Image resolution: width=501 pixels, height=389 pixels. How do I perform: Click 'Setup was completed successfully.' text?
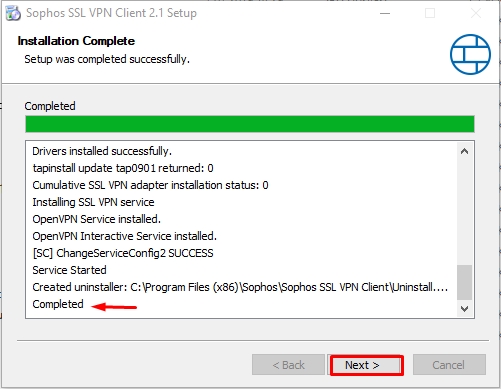(x=107, y=59)
